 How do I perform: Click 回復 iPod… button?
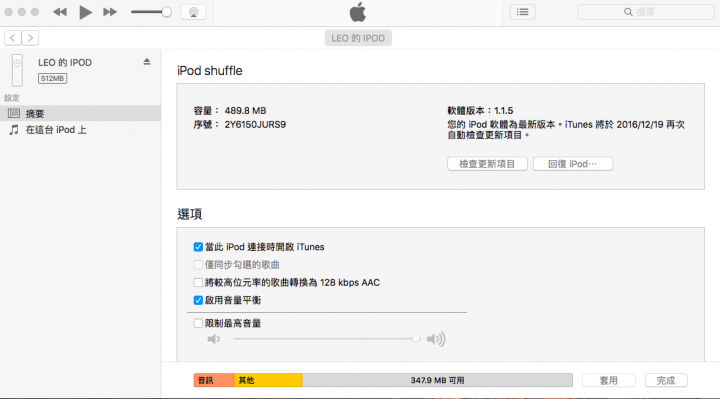[x=573, y=164]
